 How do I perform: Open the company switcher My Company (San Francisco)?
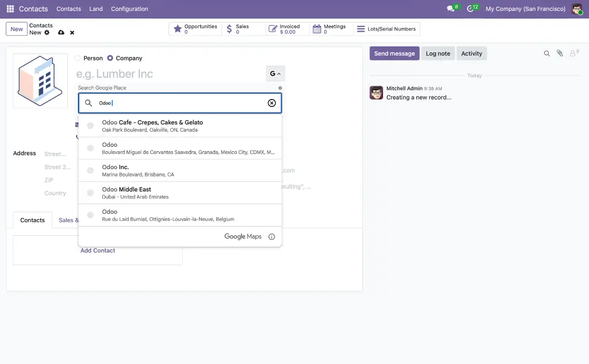tap(525, 9)
